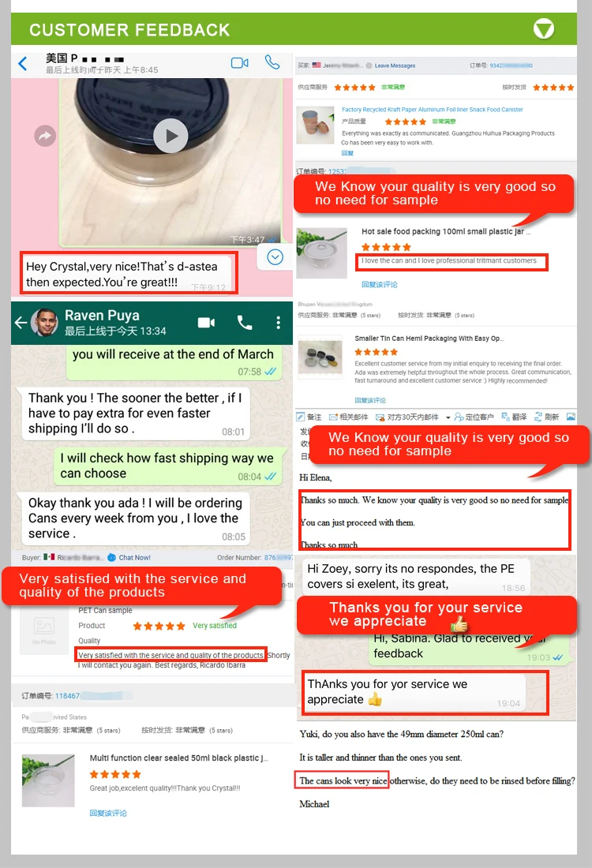
Task: Open Raven Puya's profile picture
Action: click(x=44, y=322)
